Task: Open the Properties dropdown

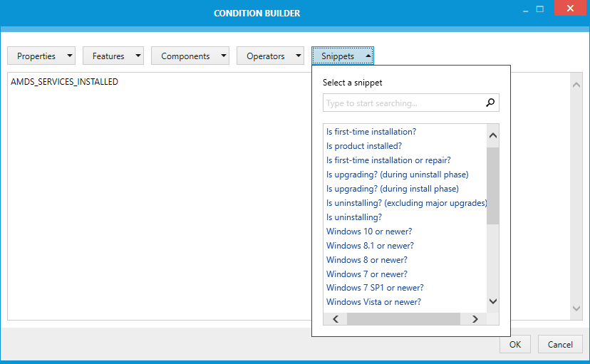Action: coord(41,56)
